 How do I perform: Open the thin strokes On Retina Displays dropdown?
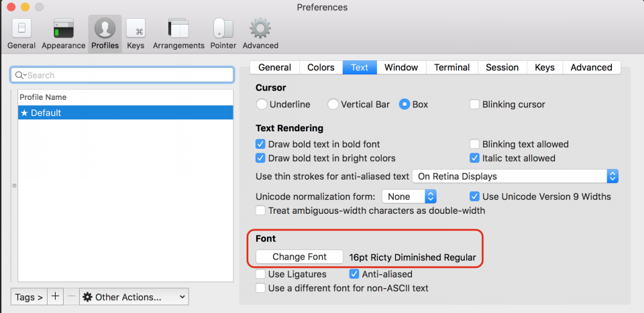[515, 176]
